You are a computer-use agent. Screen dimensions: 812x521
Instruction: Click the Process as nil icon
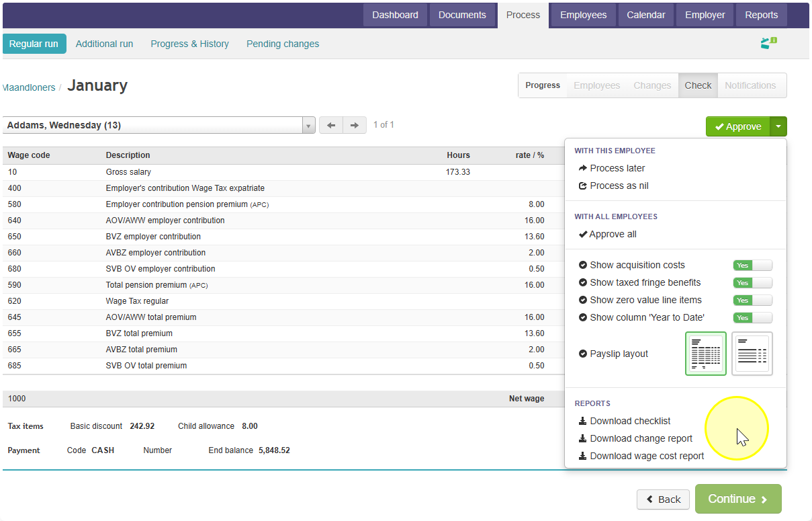pyautogui.click(x=582, y=186)
